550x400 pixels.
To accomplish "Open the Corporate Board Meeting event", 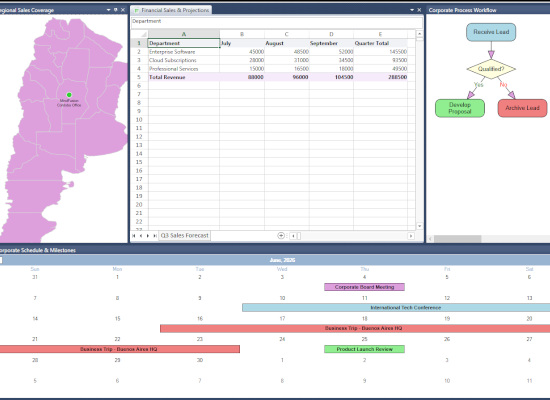I will click(364, 287).
